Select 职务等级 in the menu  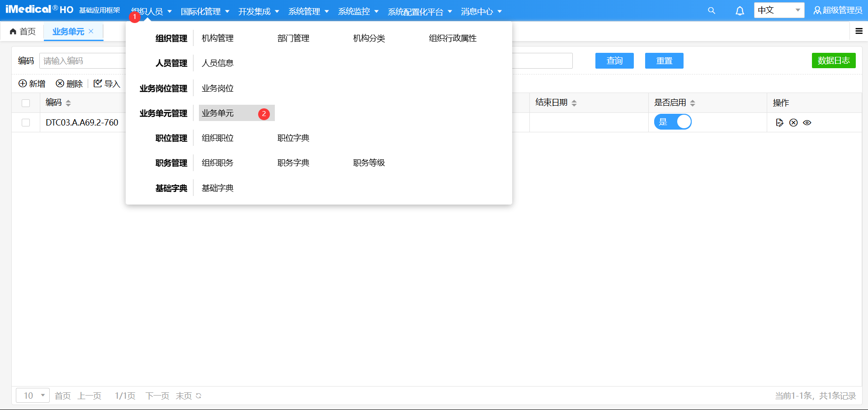click(369, 163)
